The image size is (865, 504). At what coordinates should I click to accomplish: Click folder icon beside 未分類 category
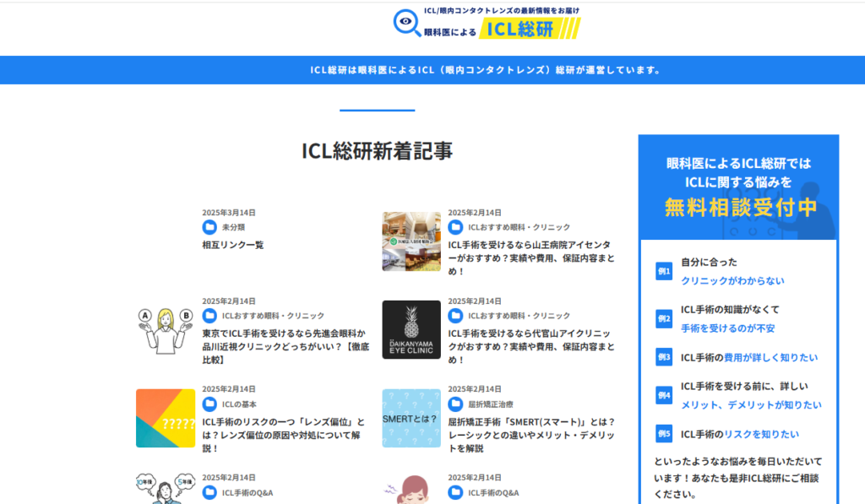tap(209, 227)
